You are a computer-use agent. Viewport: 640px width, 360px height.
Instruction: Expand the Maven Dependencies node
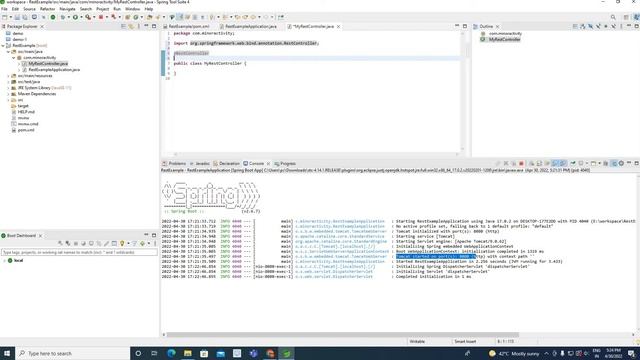point(8,94)
